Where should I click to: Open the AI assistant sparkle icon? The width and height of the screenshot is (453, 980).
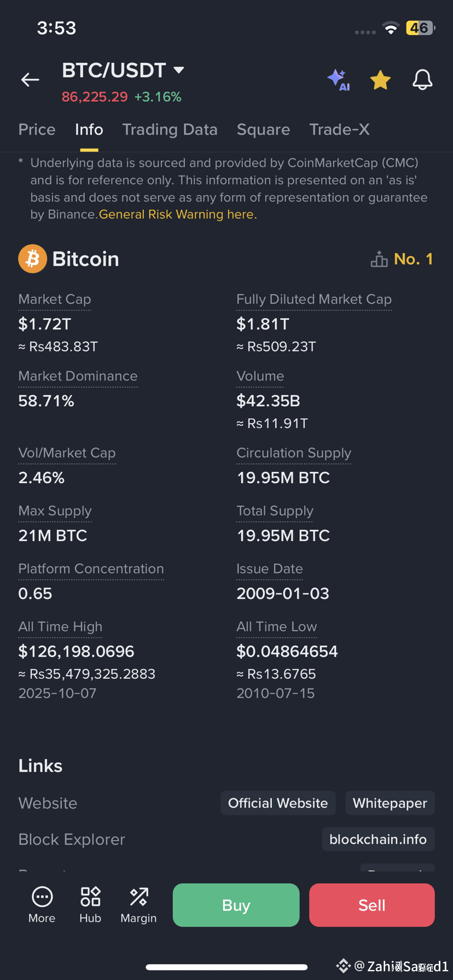pyautogui.click(x=339, y=80)
